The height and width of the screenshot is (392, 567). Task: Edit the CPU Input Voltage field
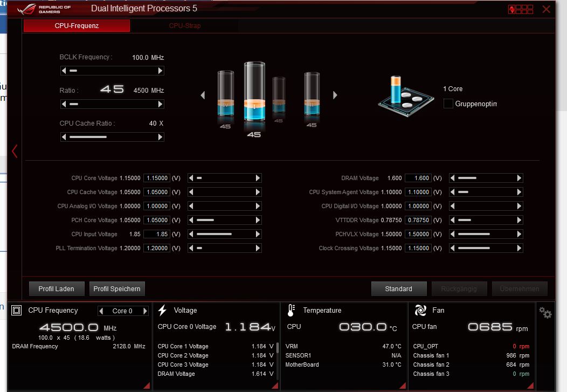tap(157, 234)
